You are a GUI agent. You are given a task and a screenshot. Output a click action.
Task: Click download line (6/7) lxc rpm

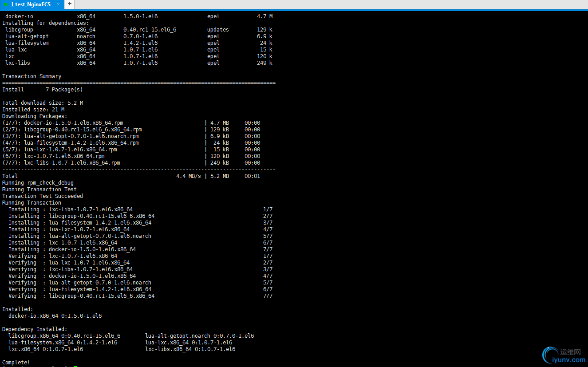point(131,156)
